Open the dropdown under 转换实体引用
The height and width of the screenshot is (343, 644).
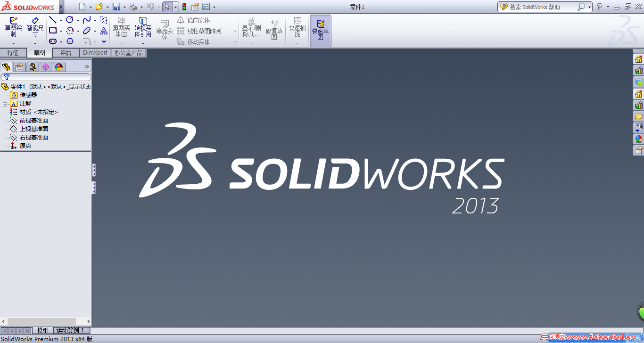pyautogui.click(x=143, y=43)
